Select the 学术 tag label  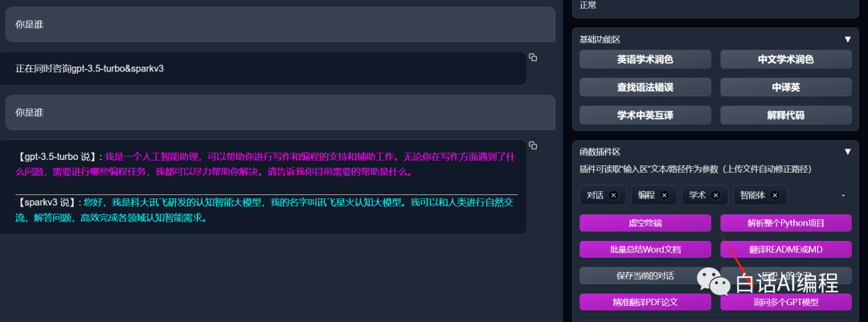pyautogui.click(x=697, y=195)
